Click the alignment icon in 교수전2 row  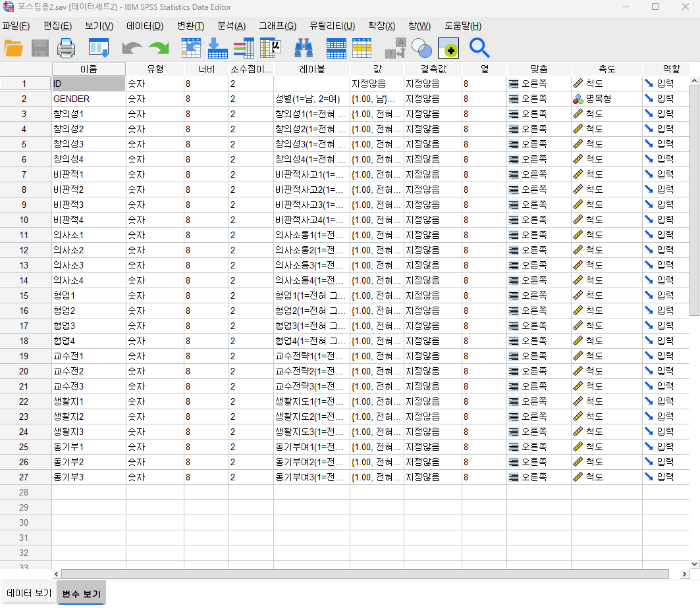click(x=514, y=371)
